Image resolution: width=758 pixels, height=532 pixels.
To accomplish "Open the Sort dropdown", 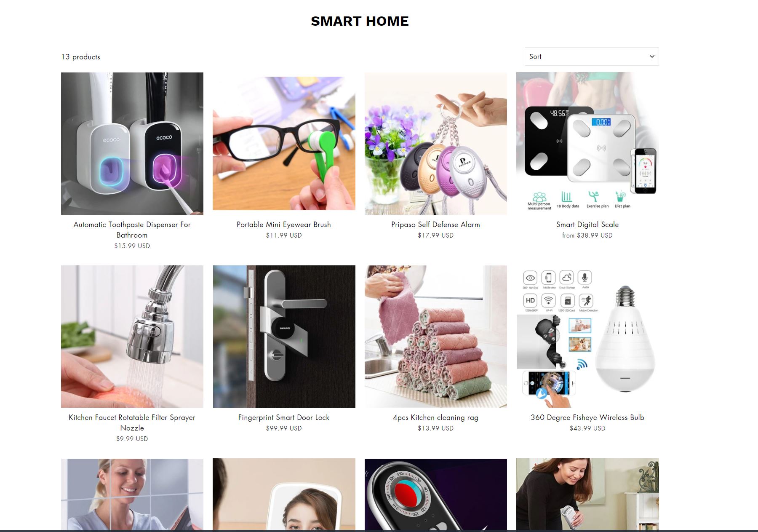I will click(592, 56).
